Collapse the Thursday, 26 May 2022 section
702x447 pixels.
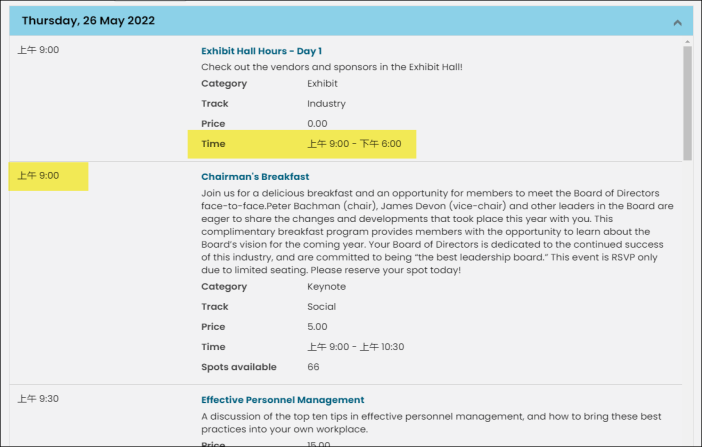click(677, 22)
